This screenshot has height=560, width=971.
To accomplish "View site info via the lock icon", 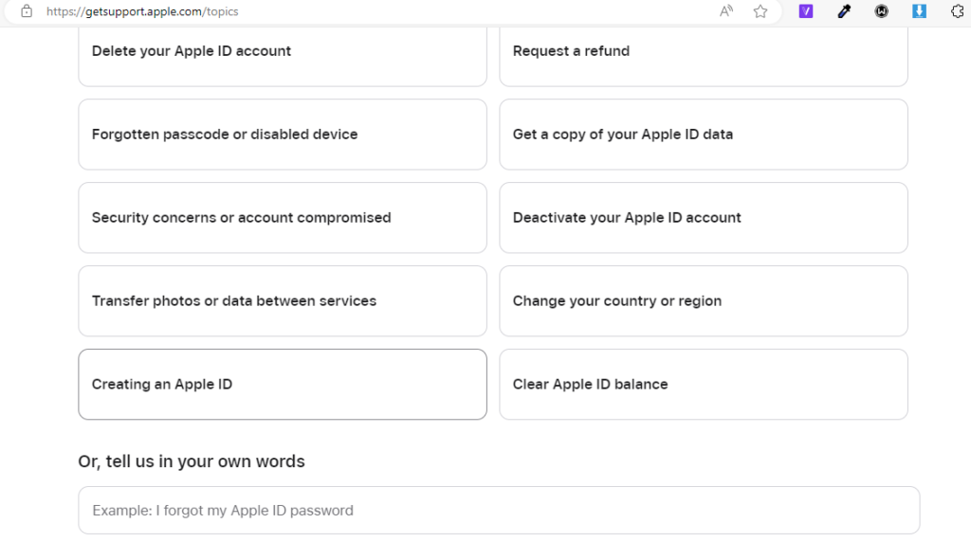I will click(x=27, y=11).
